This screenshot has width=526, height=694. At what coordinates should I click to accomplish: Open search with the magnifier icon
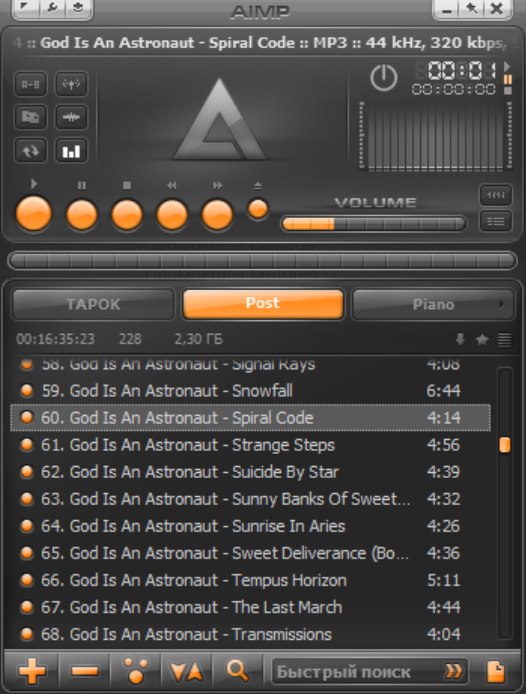pos(237,671)
